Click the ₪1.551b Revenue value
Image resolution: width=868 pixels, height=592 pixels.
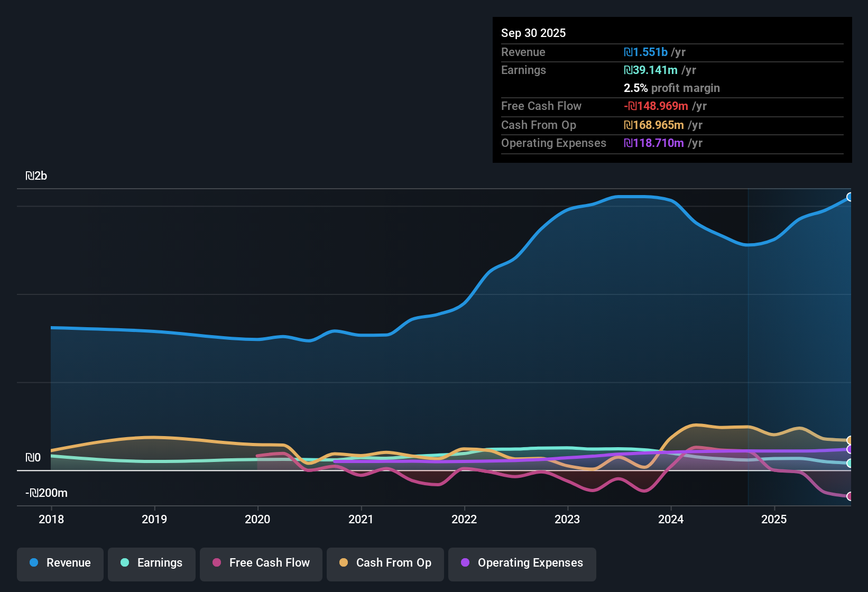coord(646,52)
